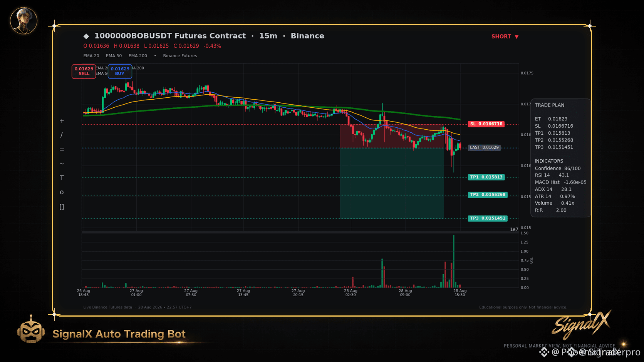Click the 28 Aug 09:00 time label
The image size is (644, 362).
405,293
